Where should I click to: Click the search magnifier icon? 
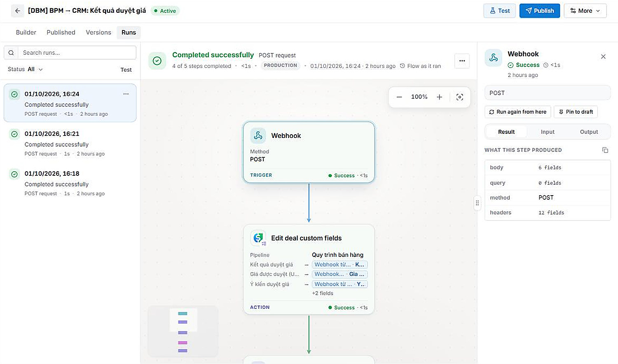[x=11, y=53]
